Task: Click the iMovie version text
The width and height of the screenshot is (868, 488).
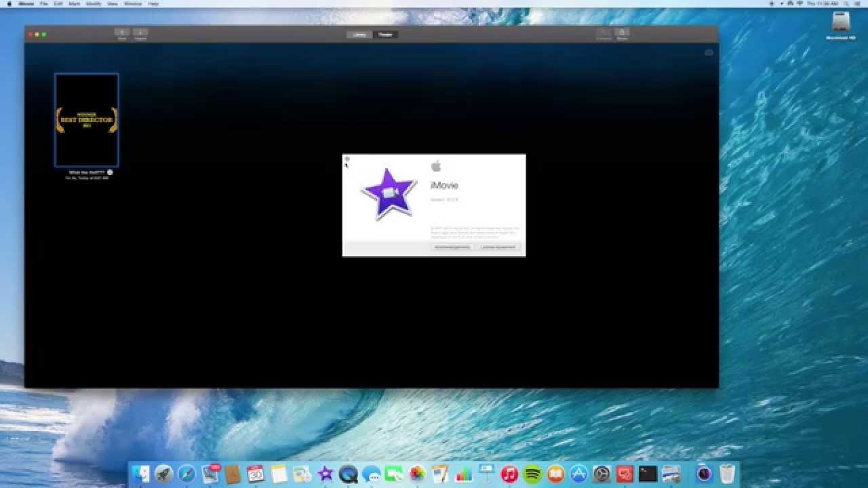Action: point(445,200)
